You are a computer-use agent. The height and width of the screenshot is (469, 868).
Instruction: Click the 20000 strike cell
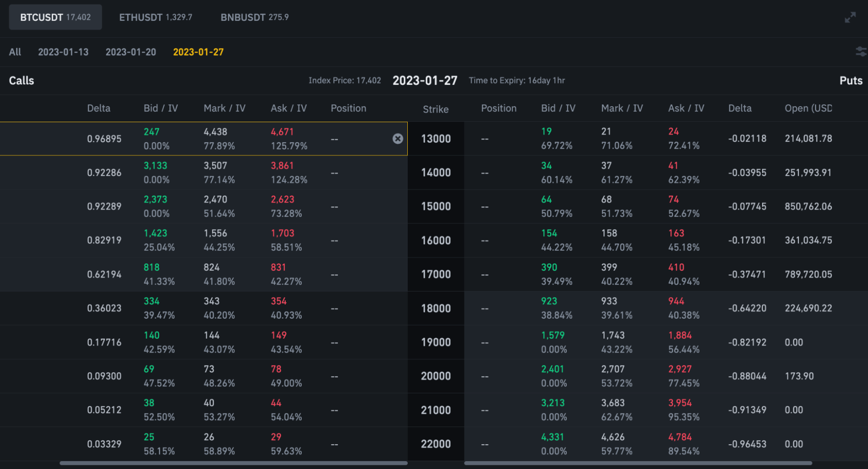pyautogui.click(x=436, y=376)
